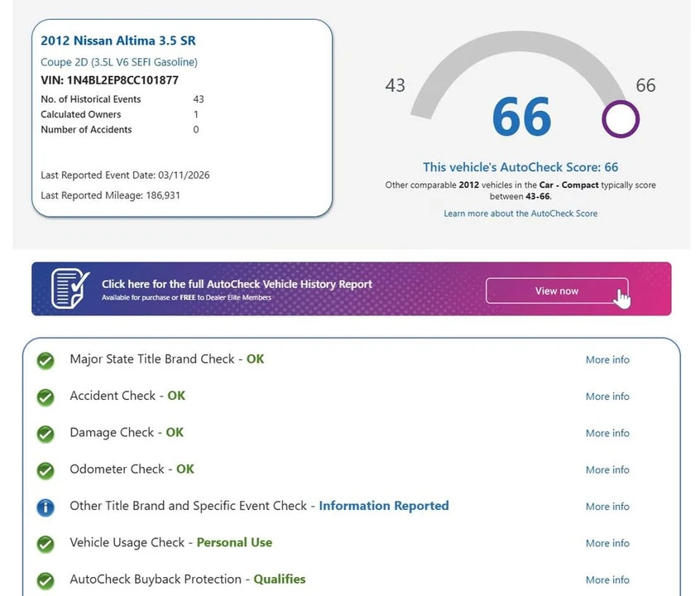Image resolution: width=700 pixels, height=596 pixels.
Task: Click the purple score gauge marker
Action: (x=621, y=119)
